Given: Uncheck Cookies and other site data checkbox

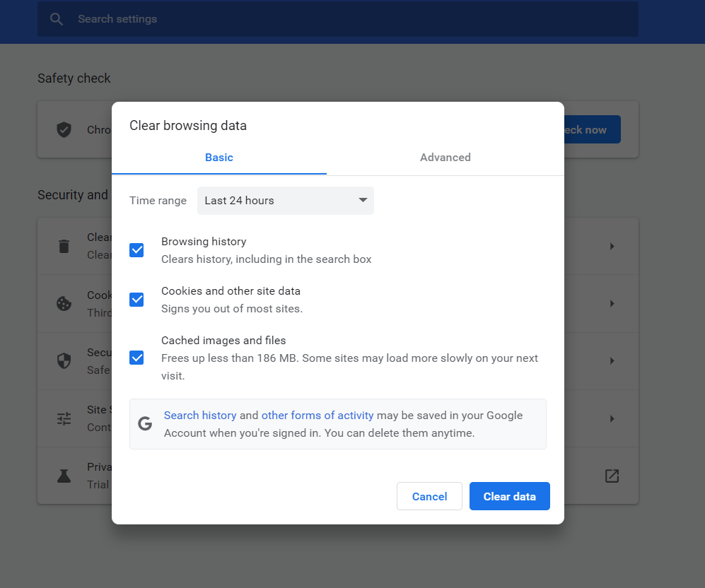Looking at the screenshot, I should (x=136, y=300).
